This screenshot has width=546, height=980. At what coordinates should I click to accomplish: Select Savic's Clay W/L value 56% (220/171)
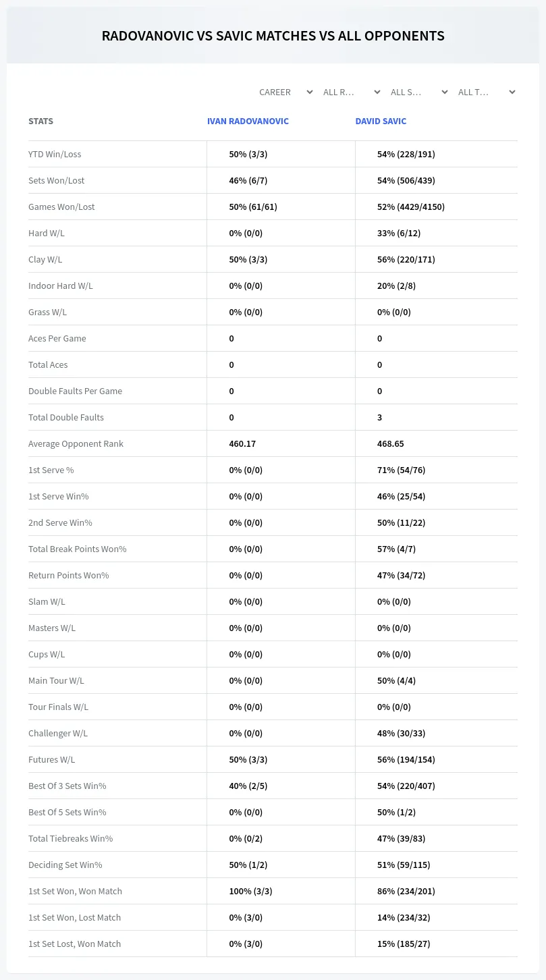[406, 260]
